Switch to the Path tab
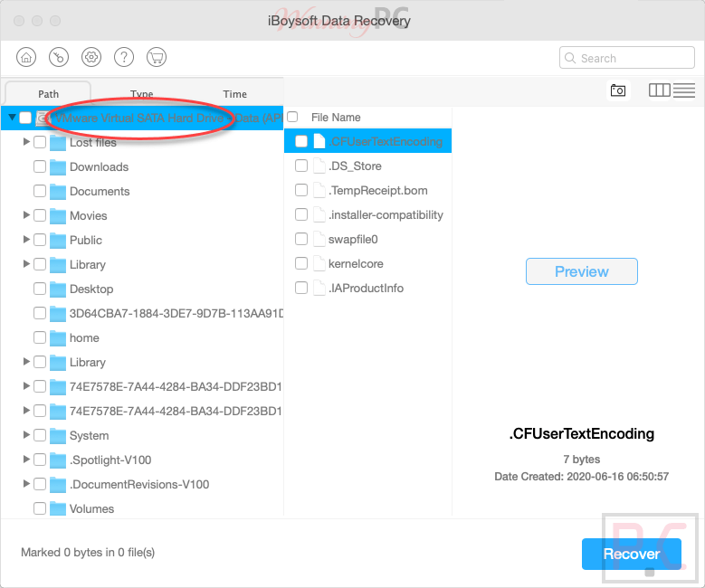The image size is (705, 588). [x=48, y=93]
